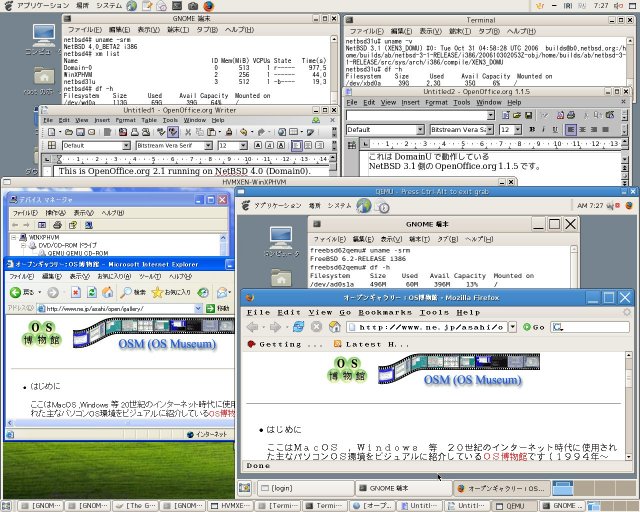The height and width of the screenshot is (512, 640).
Task: Click Firefox page vertical scrollbar
Action: pyautogui.click(x=629, y=406)
